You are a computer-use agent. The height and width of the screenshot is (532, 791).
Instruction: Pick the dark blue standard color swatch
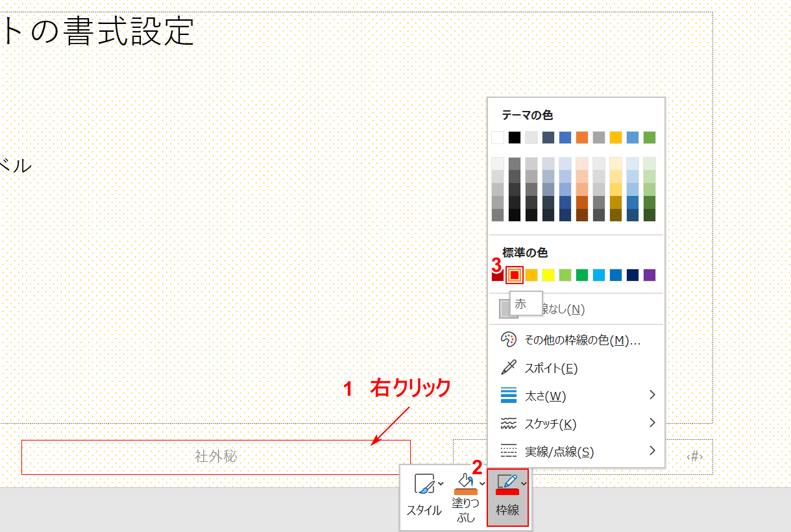point(633,275)
